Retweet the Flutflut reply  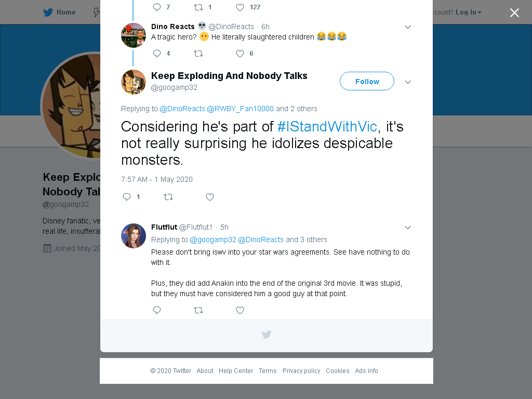coord(198,310)
